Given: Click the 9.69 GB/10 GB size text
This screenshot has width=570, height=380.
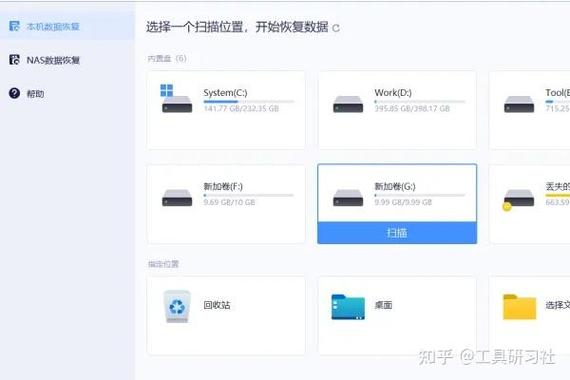Looking at the screenshot, I should (x=229, y=202).
